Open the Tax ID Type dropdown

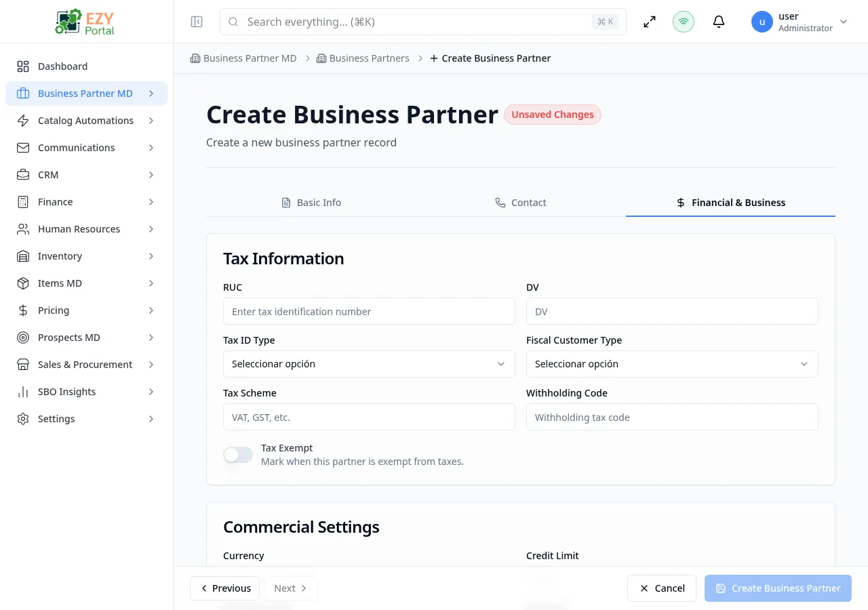point(369,364)
